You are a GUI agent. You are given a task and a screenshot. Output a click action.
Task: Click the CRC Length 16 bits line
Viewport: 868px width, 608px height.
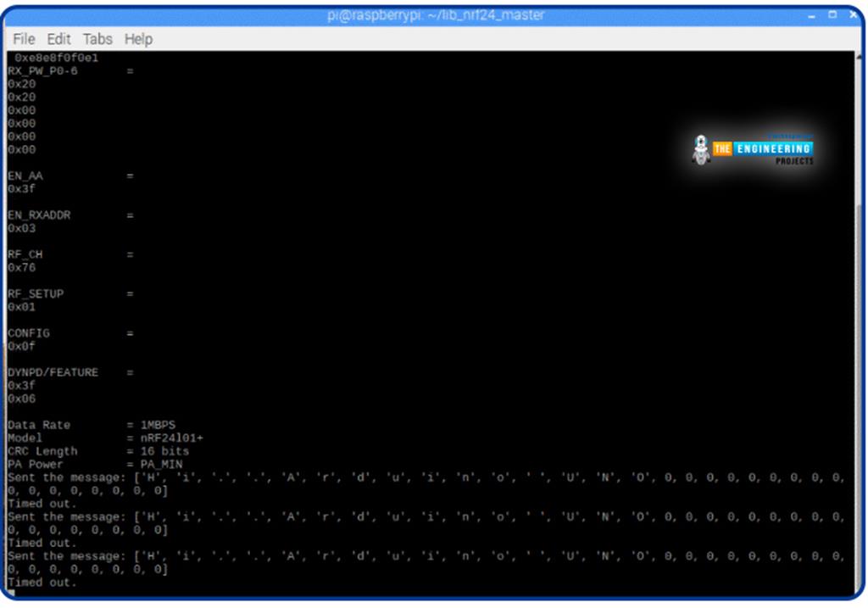pos(98,451)
